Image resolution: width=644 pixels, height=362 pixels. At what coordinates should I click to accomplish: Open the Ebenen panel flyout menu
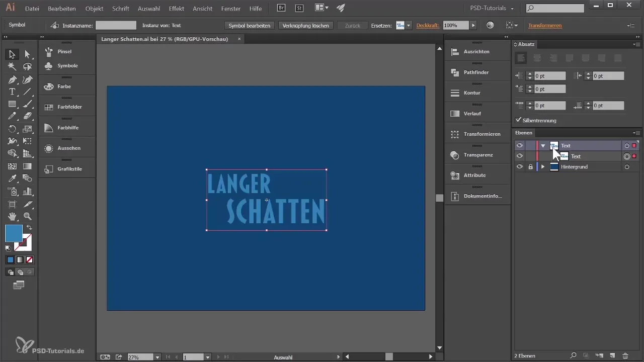636,133
